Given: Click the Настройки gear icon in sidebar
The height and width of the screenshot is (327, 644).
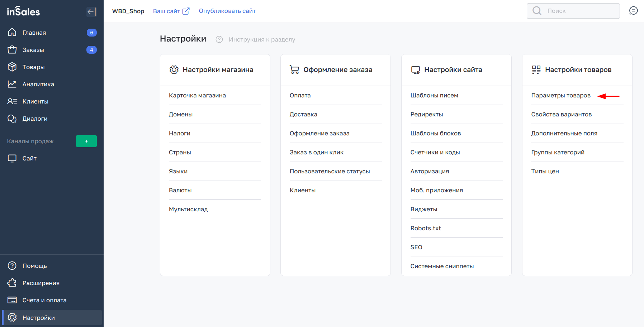Looking at the screenshot, I should 12,317.
